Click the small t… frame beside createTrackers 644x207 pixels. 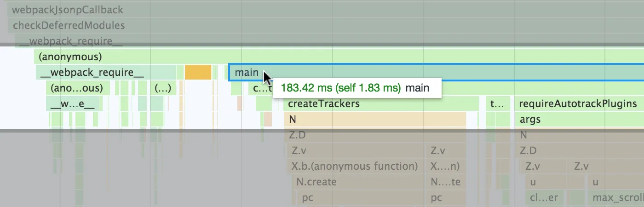(x=498, y=104)
